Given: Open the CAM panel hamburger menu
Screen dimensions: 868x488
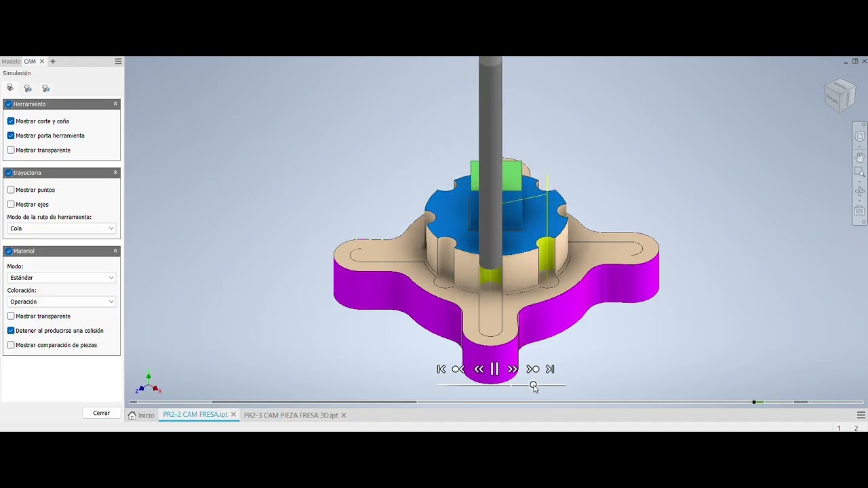Looking at the screenshot, I should 118,61.
